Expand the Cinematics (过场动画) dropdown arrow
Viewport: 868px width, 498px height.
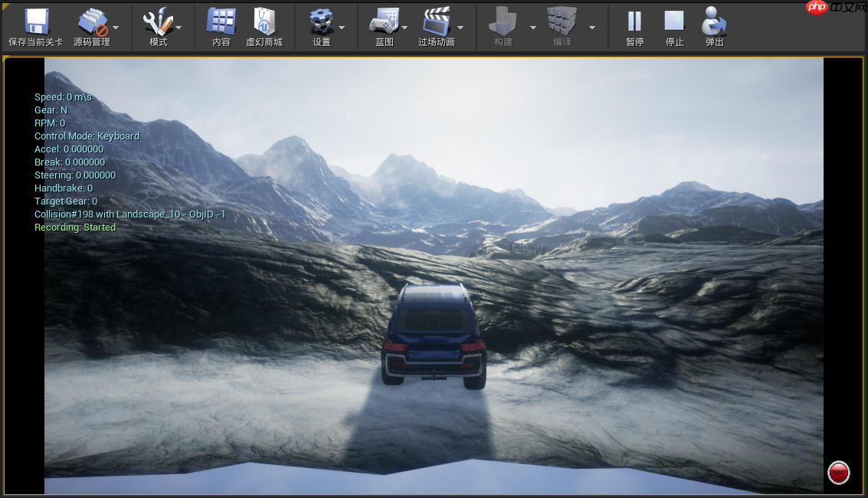460,28
